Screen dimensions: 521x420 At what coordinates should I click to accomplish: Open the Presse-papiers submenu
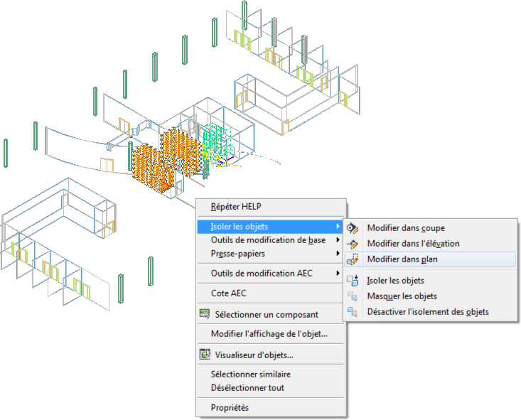pos(271,254)
